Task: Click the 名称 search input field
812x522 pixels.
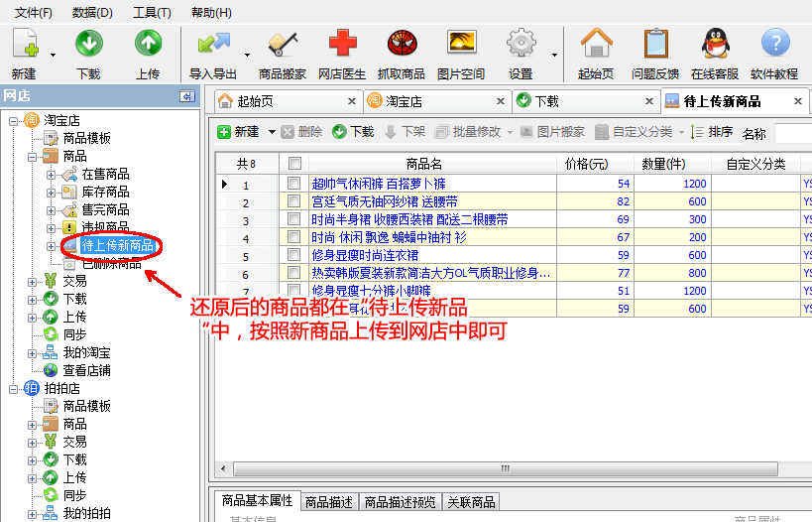Action: point(793,133)
